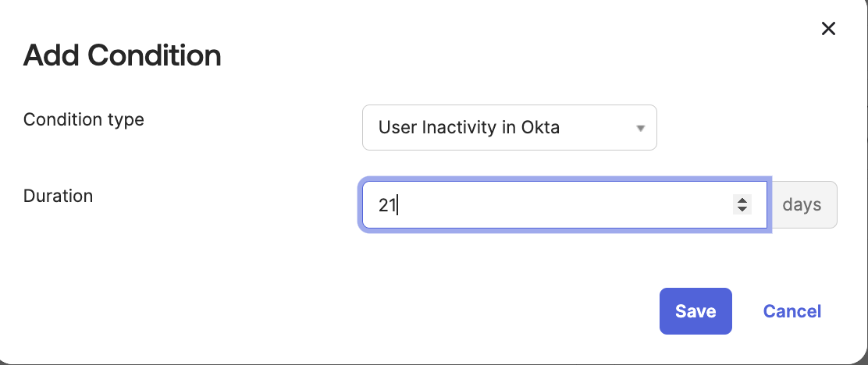Click the Add Condition heading
The image size is (868, 365).
tap(123, 55)
